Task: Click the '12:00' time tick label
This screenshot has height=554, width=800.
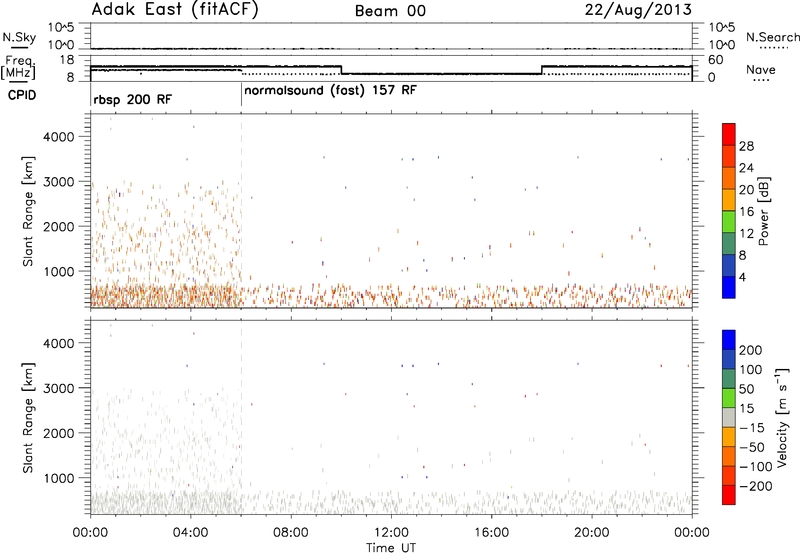Action: (391, 533)
